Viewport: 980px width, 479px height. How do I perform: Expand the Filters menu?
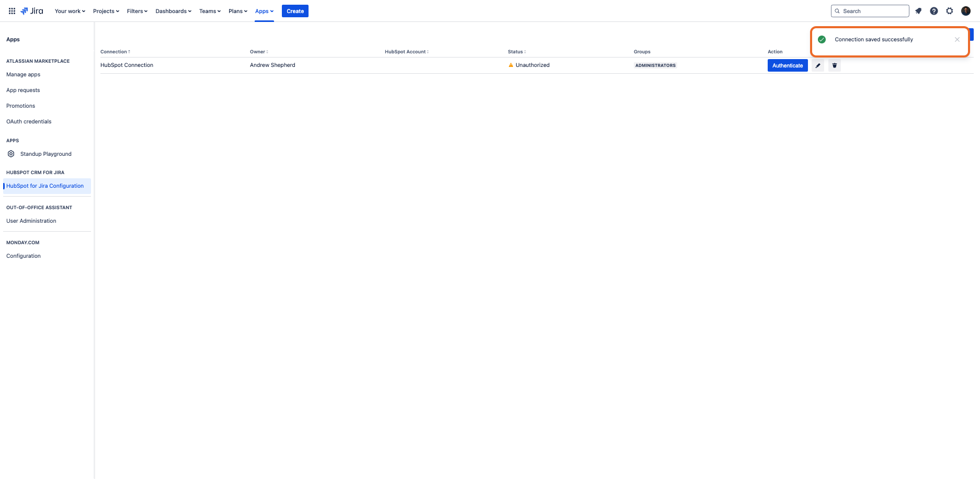(137, 11)
